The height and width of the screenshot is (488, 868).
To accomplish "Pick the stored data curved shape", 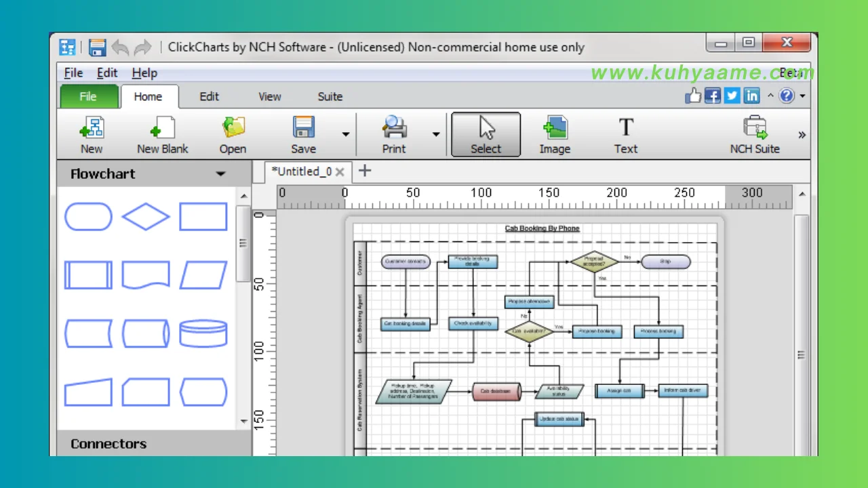I will click(x=88, y=333).
